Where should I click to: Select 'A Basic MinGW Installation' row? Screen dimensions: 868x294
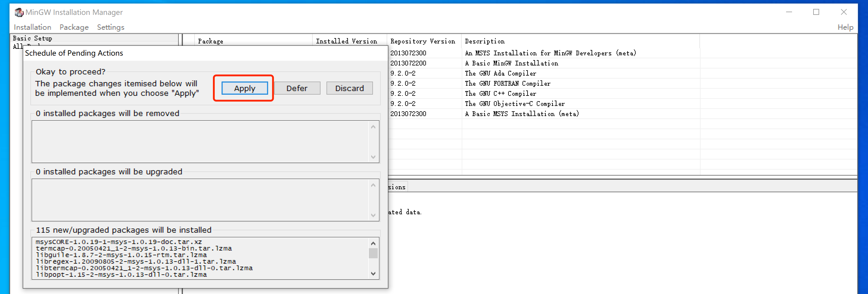click(x=622, y=63)
